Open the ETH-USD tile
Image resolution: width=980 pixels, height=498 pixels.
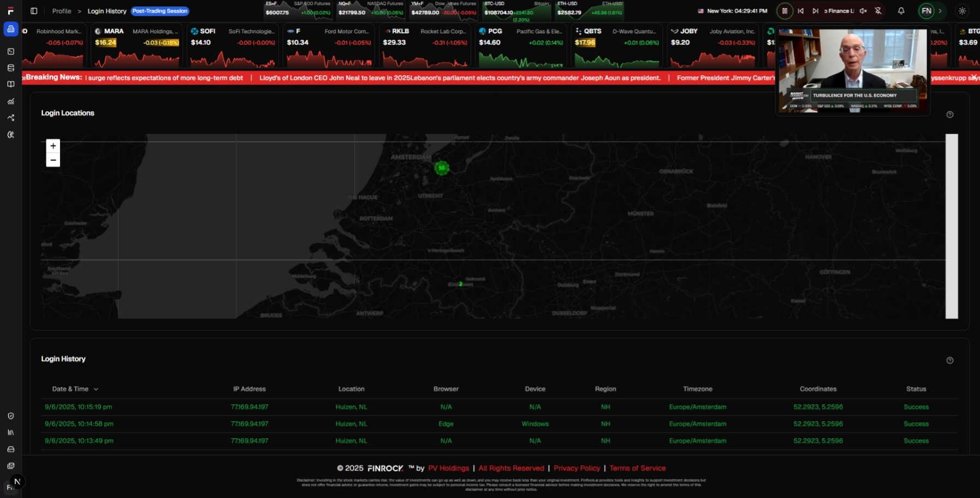pyautogui.click(x=589, y=11)
